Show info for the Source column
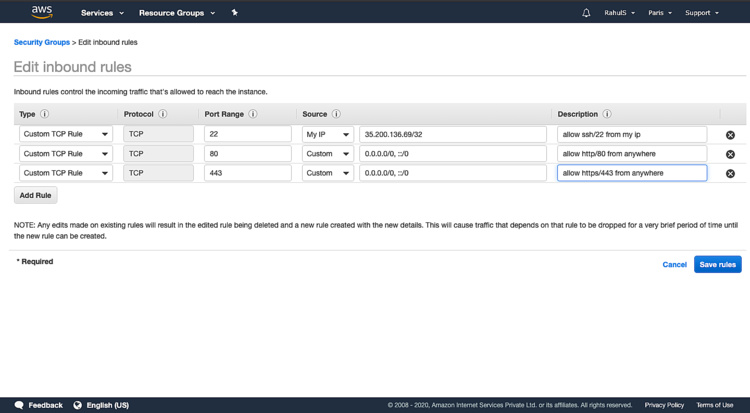This screenshot has width=750, height=413. [x=336, y=114]
